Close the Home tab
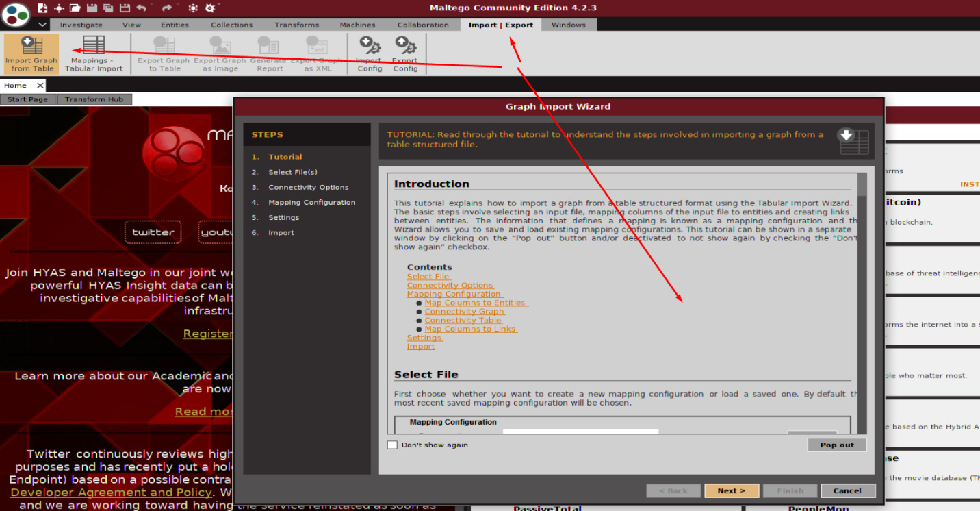980x511 pixels. point(40,86)
